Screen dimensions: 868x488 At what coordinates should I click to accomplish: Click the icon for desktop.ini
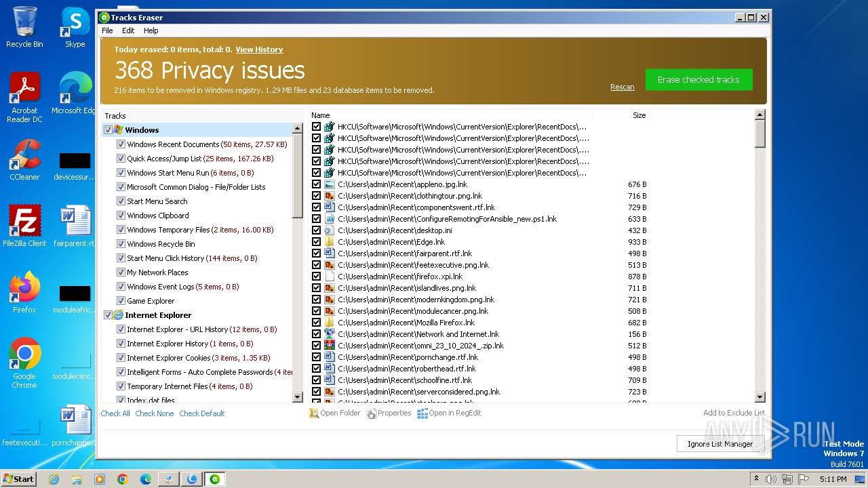pyautogui.click(x=330, y=230)
